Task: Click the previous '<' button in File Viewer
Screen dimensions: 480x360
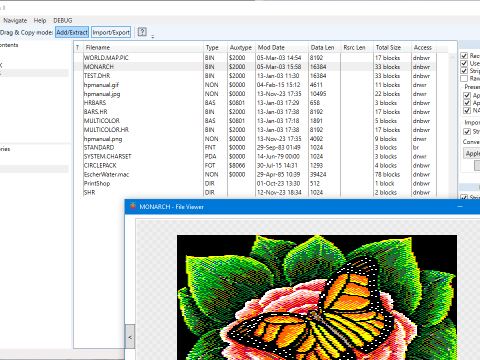Action: [130, 337]
